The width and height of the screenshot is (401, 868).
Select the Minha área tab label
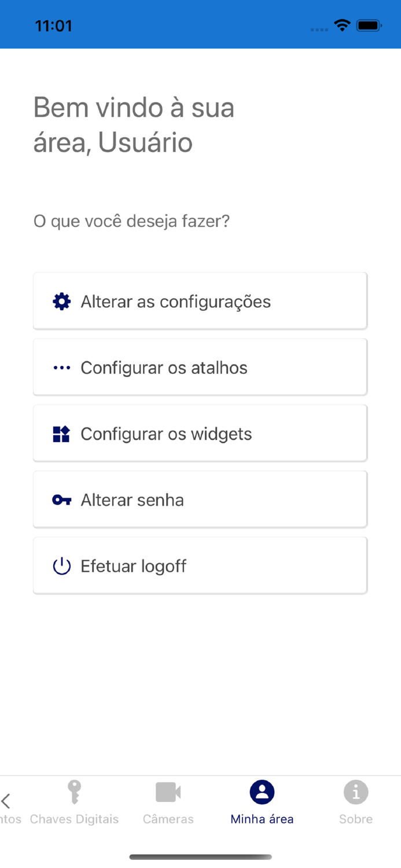[262, 819]
